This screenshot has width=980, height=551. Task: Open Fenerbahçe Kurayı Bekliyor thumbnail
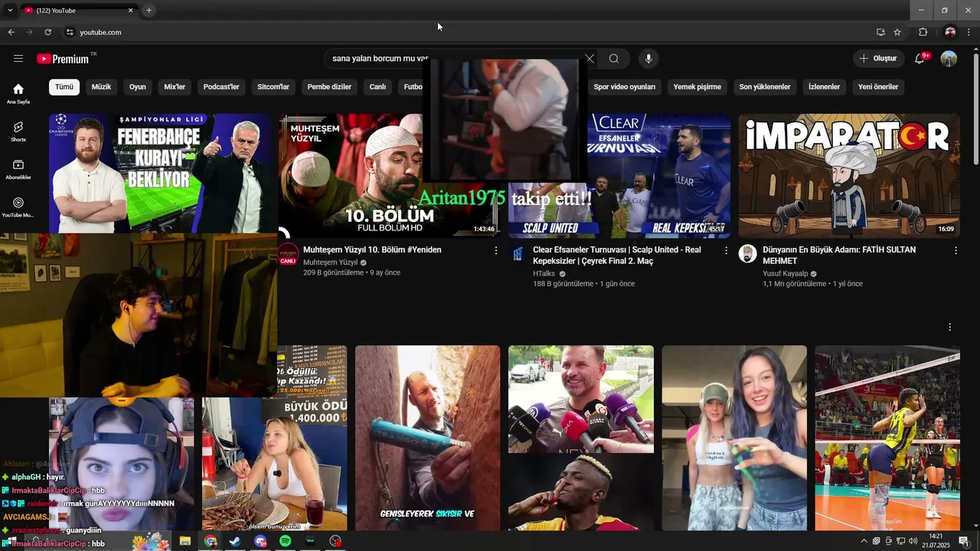159,174
